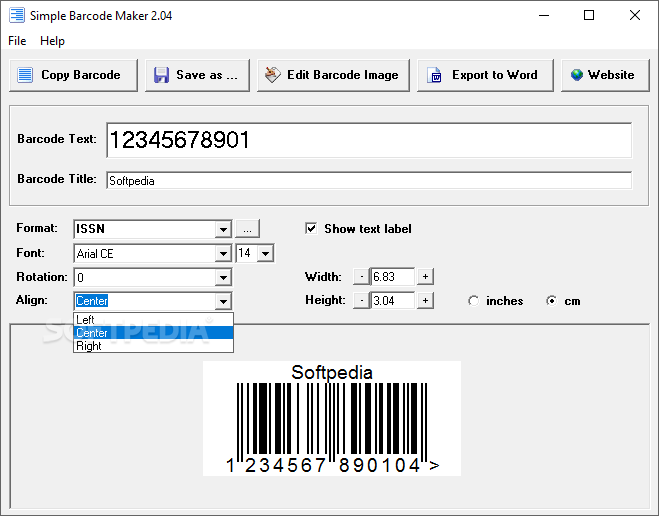Open Edit Barcode Image
This screenshot has width=659, height=516.
tap(333, 75)
